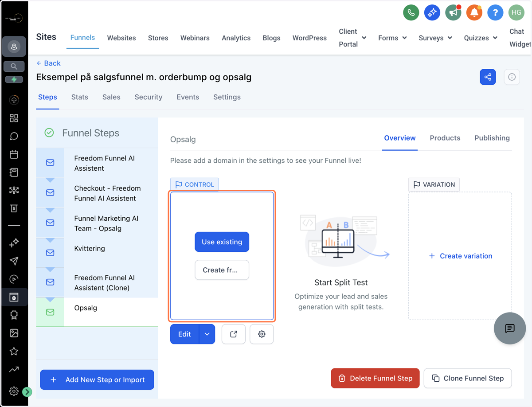Click the sidebar search magnifier icon
Viewport: 532px width, 407px height.
tap(14, 67)
